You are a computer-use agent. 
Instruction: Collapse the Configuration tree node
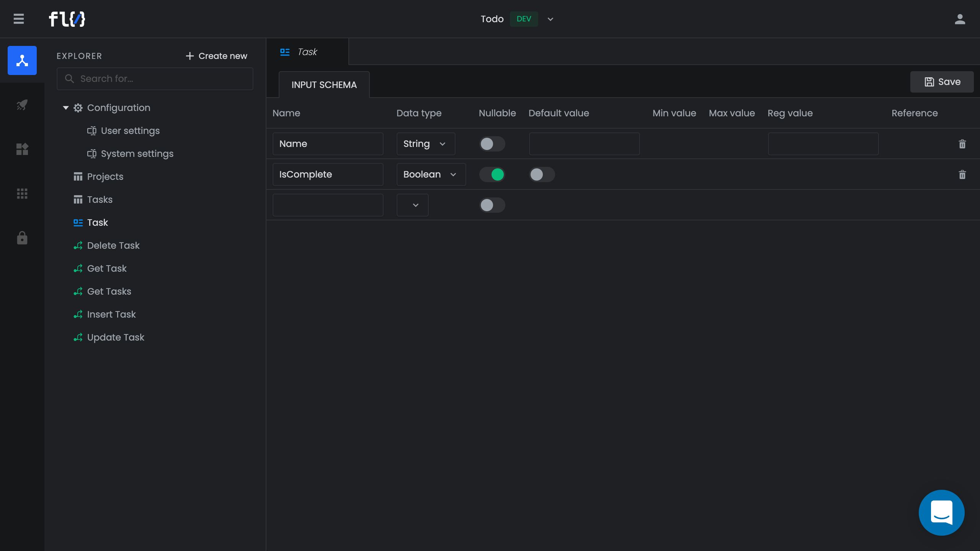click(66, 108)
